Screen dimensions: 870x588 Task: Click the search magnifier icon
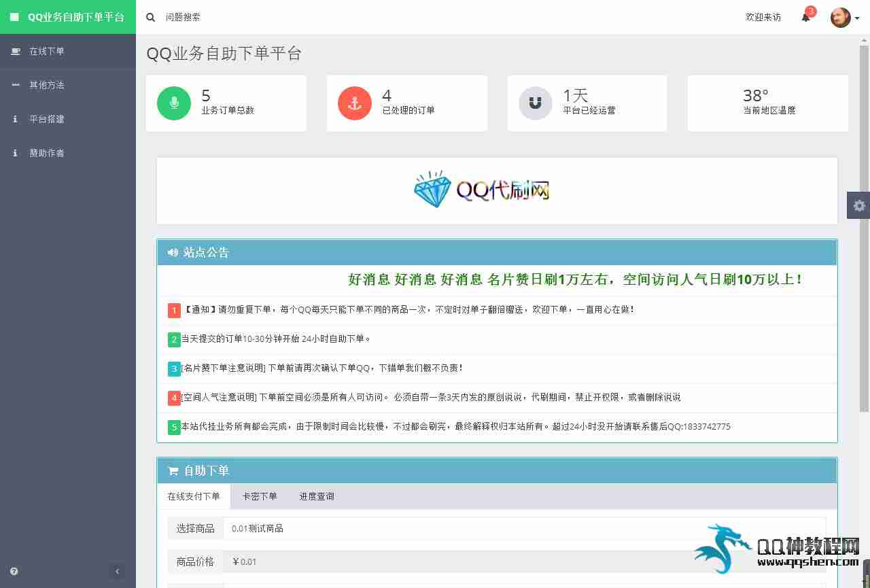151,18
